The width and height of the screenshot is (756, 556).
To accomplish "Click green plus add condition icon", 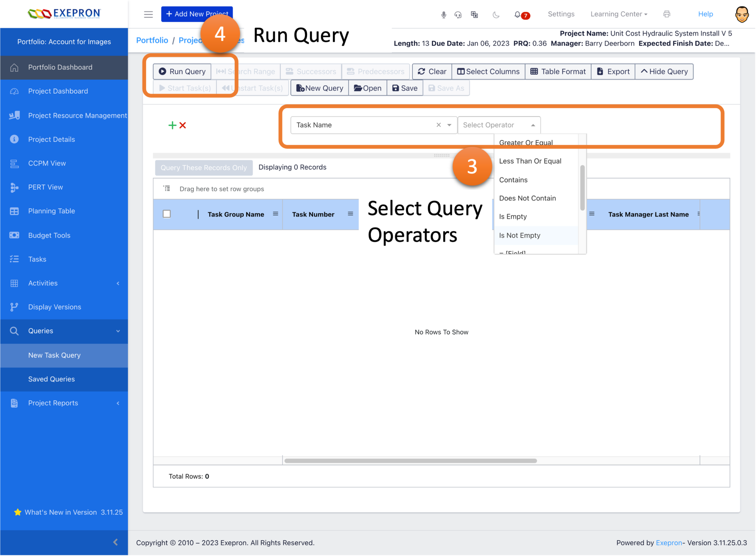I will pyautogui.click(x=172, y=125).
